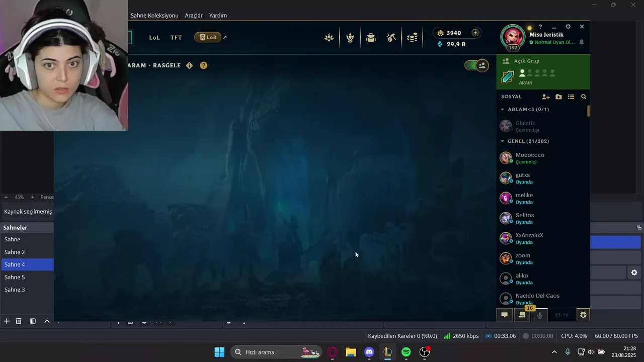Search friends with the magnifier icon
Viewport: 644px width, 362px height.
(584, 97)
